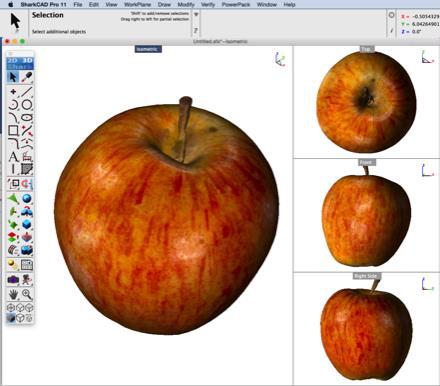Choose the blue Sphere primitive tool
Image resolution: width=440 pixels, height=386 pixels.
pos(27,199)
